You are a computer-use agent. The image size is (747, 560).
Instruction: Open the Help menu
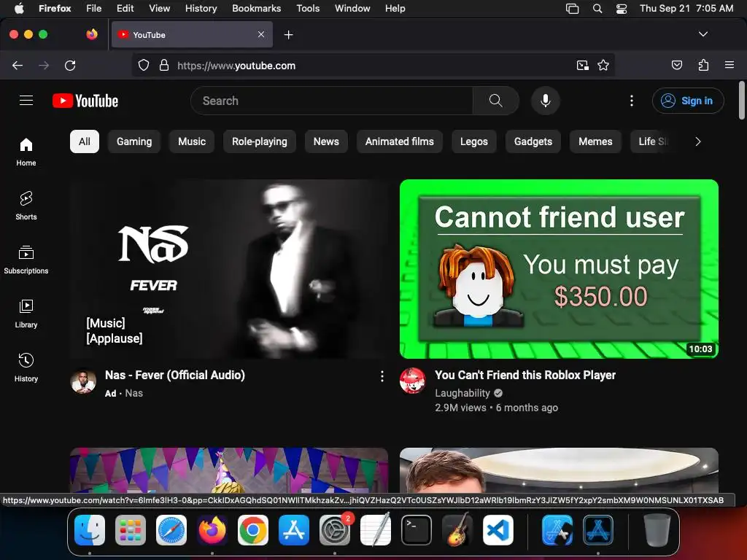coord(395,9)
